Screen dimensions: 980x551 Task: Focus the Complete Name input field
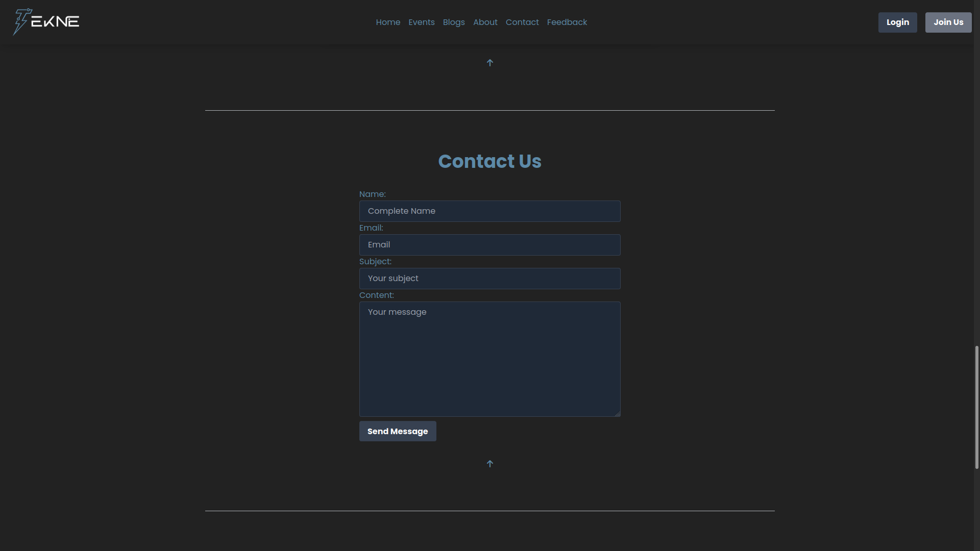click(x=489, y=211)
